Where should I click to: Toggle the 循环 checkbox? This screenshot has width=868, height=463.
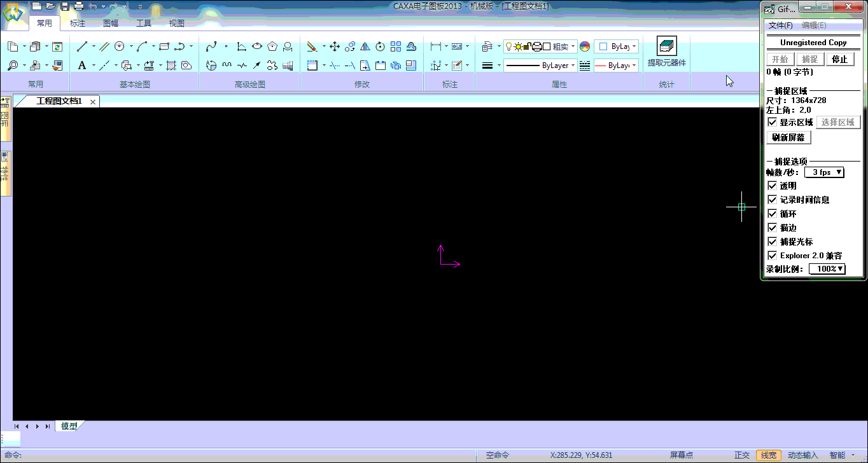(x=773, y=214)
